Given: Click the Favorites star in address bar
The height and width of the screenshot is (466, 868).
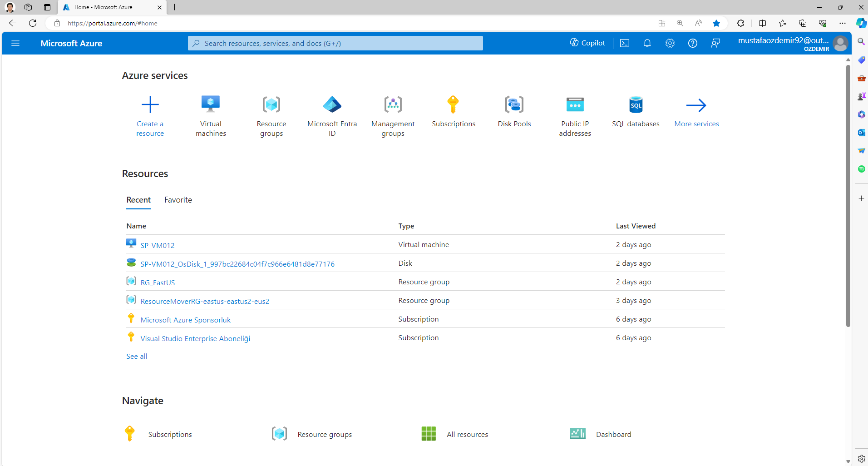Looking at the screenshot, I should point(716,23).
